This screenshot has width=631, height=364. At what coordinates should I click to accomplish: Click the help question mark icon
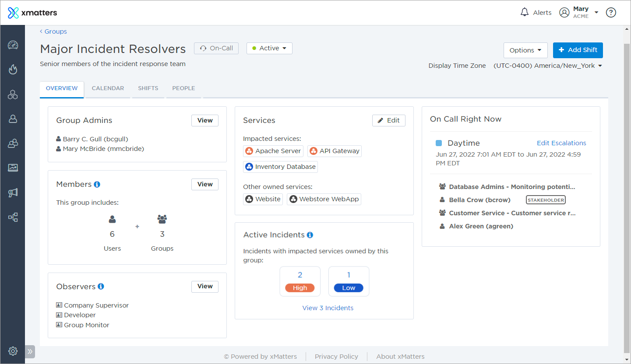[611, 13]
